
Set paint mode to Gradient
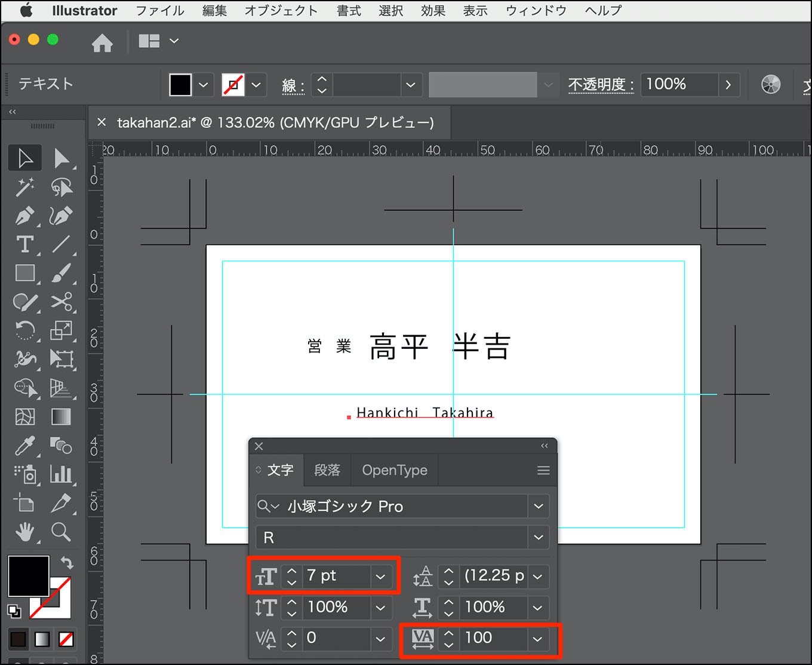[42, 639]
